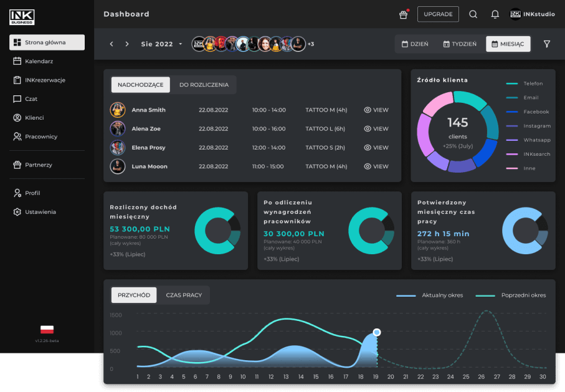Click the 12:00 - 14:00 time
Screen dimensions: 565x392
coord(268,148)
